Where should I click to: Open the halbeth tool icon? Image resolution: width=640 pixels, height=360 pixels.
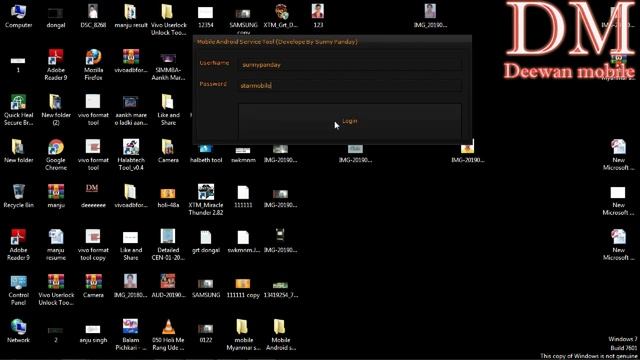[x=206, y=153]
